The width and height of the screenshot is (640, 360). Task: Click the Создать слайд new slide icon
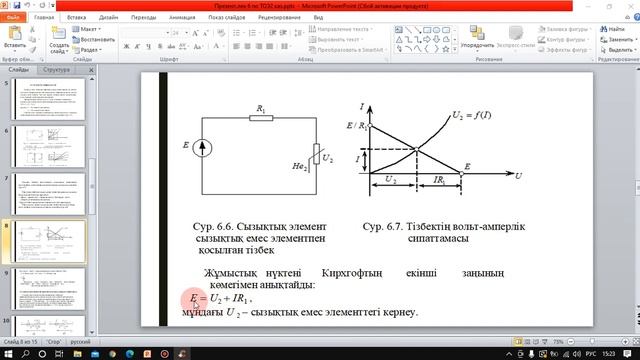(59, 33)
